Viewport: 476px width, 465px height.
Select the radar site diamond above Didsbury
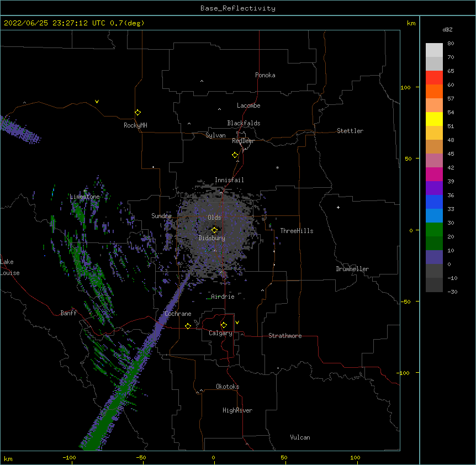pos(214,230)
